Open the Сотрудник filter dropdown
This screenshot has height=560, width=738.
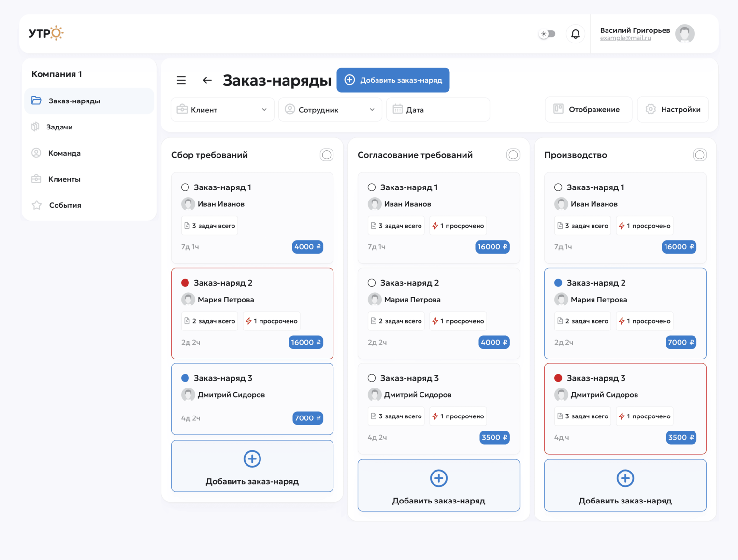coord(330,110)
